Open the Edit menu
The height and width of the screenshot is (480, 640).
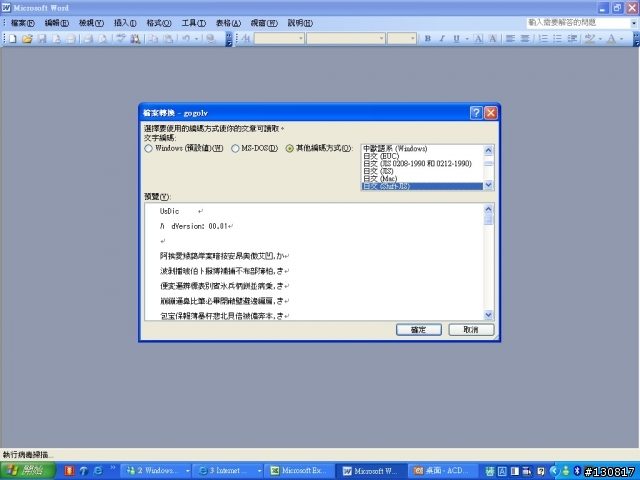click(57, 23)
